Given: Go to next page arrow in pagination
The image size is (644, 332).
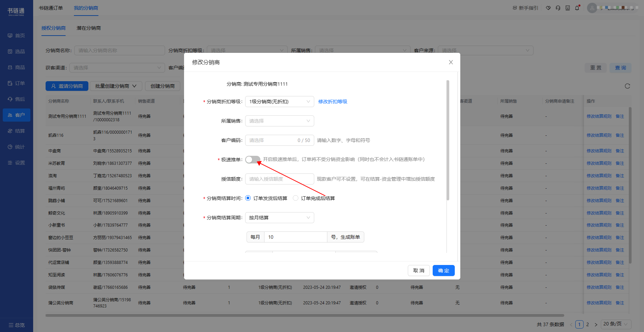Looking at the screenshot, I should (596, 324).
